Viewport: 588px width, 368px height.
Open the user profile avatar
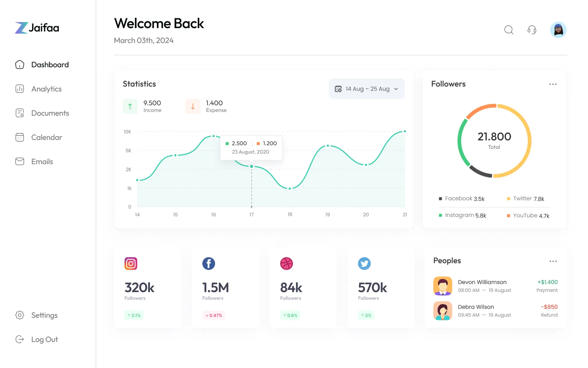pyautogui.click(x=558, y=30)
